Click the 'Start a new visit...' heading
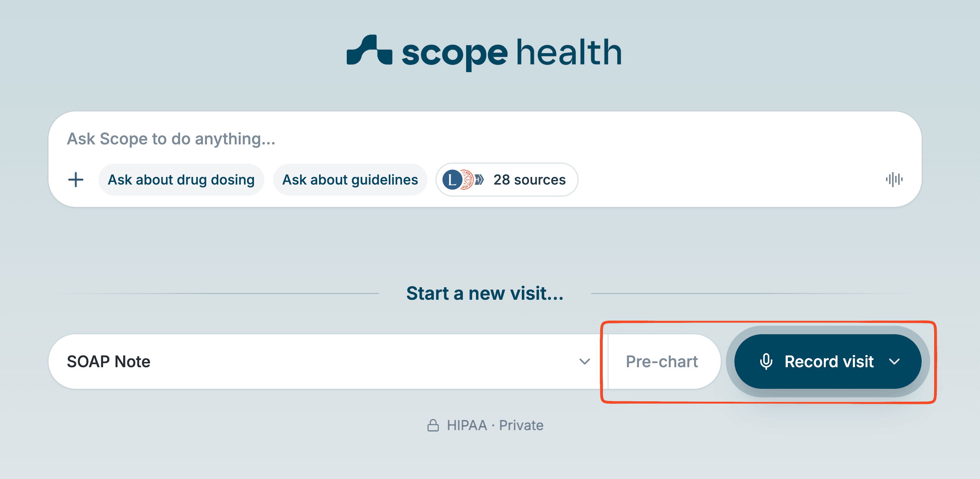 (485, 293)
